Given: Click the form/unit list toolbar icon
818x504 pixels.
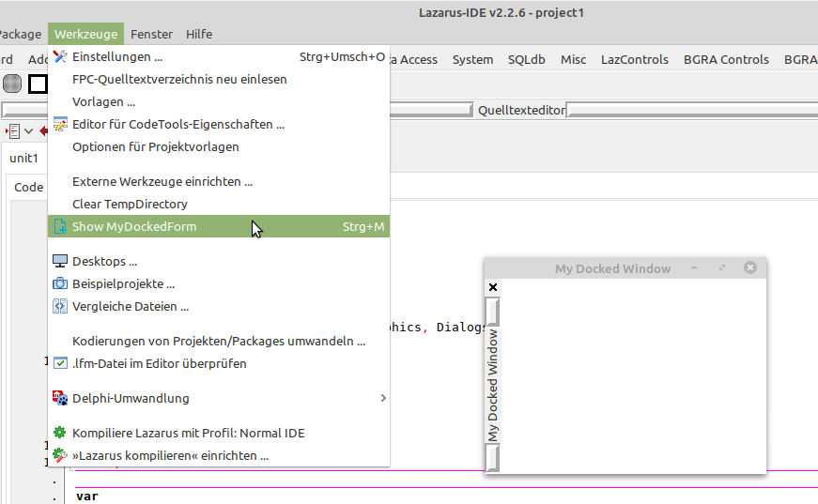Looking at the screenshot, I should point(12,131).
